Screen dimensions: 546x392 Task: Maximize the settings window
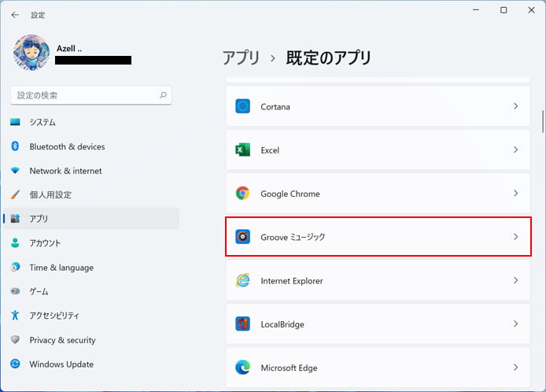coord(504,10)
